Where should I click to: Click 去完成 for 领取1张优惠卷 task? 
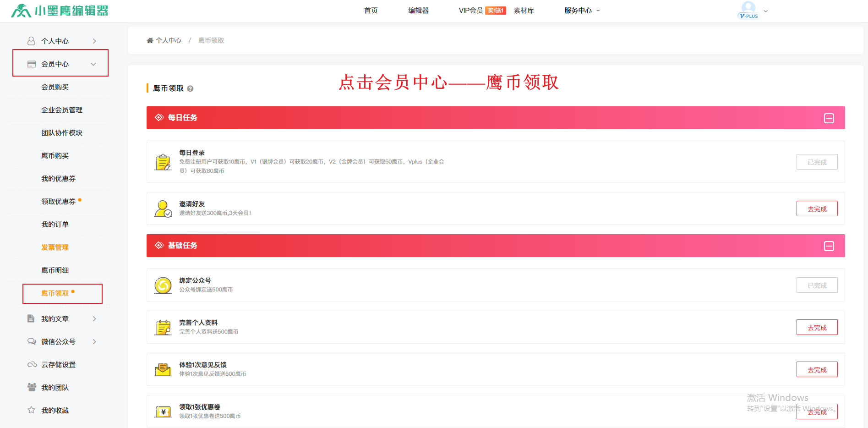817,412
